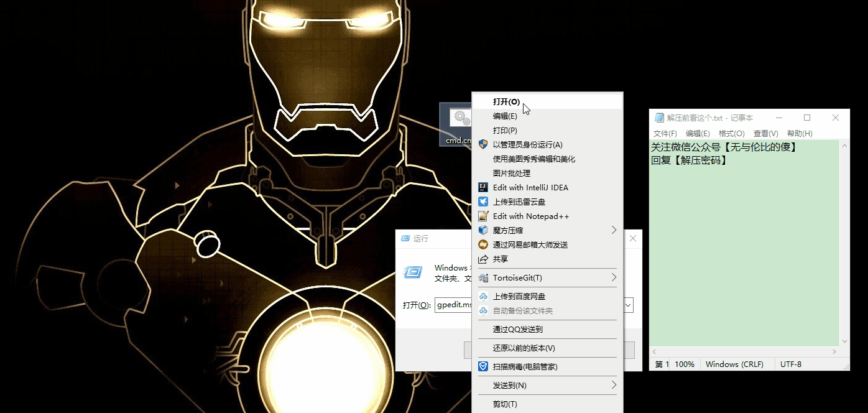Screen dimensions: 868x413
Task: Choose 共享 in the context menu
Action: click(548, 259)
